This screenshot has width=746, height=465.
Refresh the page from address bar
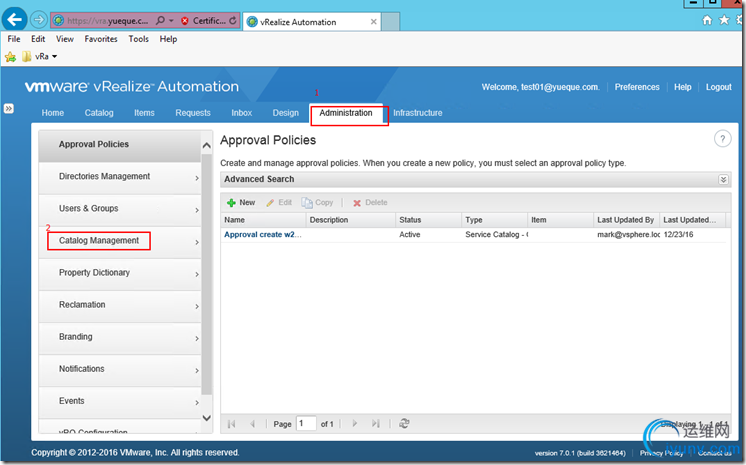point(233,20)
